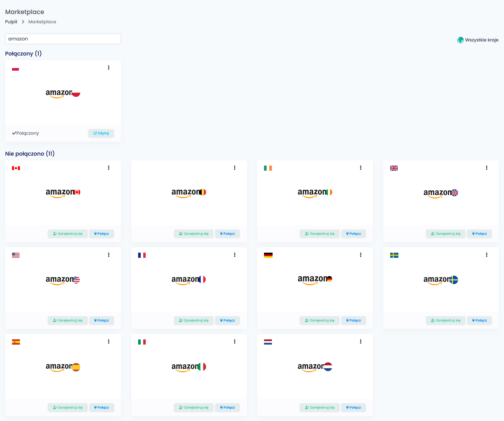Click the United Kingdom flag icon
Screen dimensions: 504x421
click(x=394, y=168)
